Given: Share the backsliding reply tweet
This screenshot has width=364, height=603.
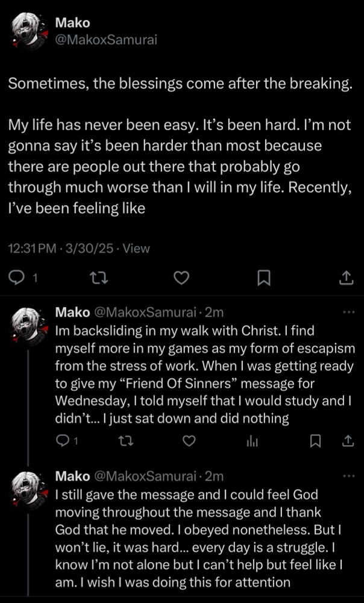Looking at the screenshot, I should 348,441.
